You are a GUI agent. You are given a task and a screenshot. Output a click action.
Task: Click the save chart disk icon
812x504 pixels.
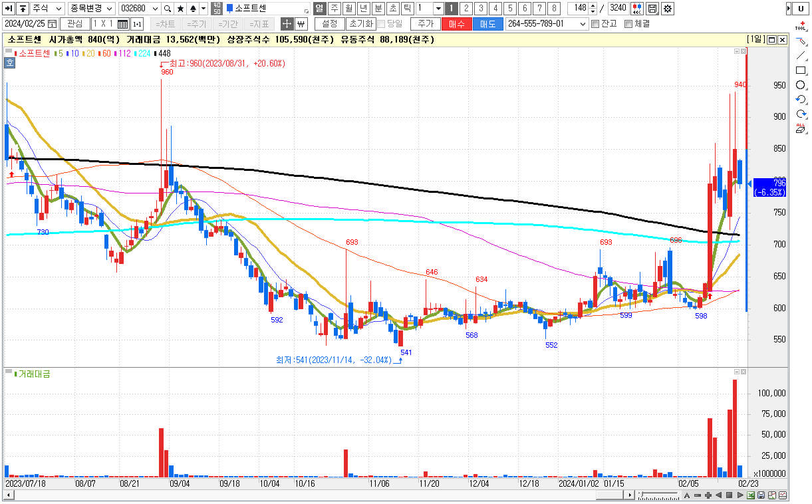[x=652, y=9]
